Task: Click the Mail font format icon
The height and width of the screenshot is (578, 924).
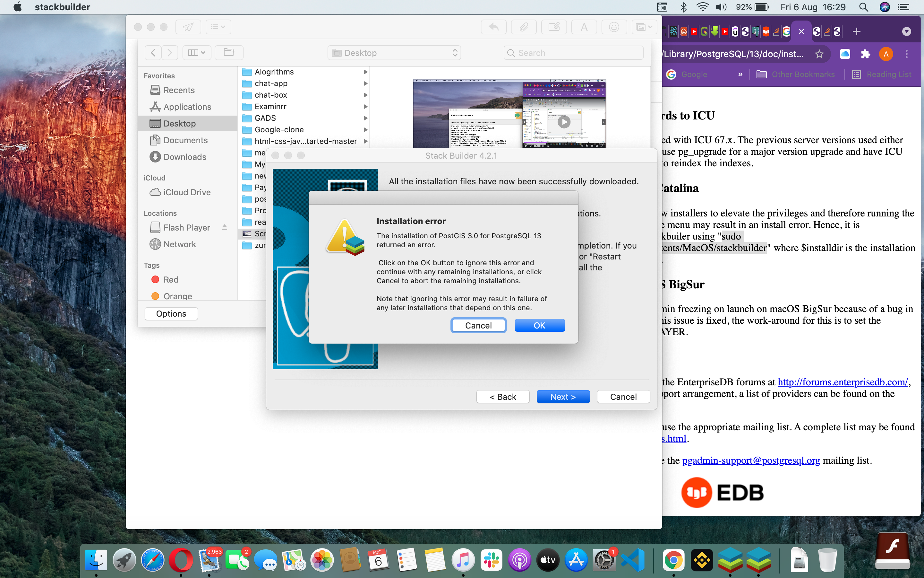Action: [x=584, y=27]
